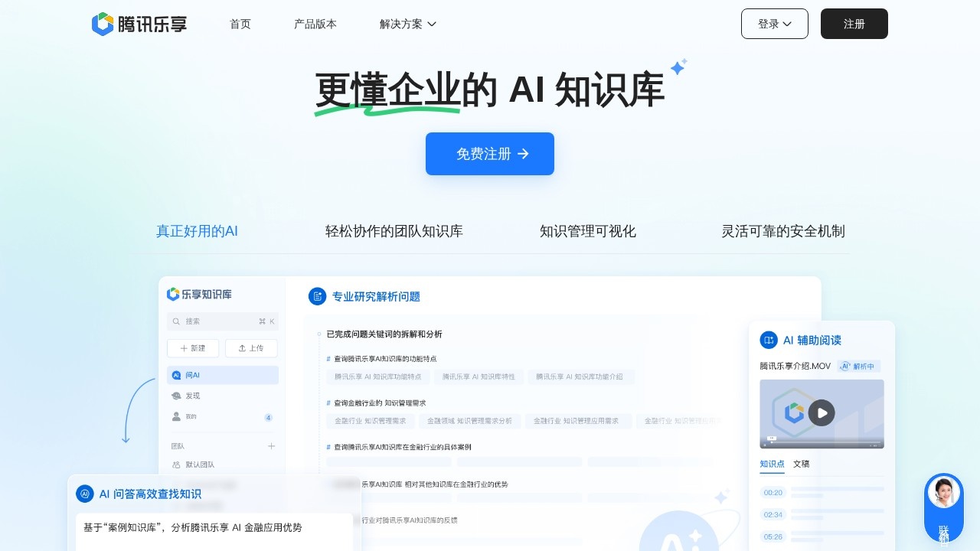Click the 新建 button in the sidebar
This screenshot has width=980, height=551.
(193, 348)
